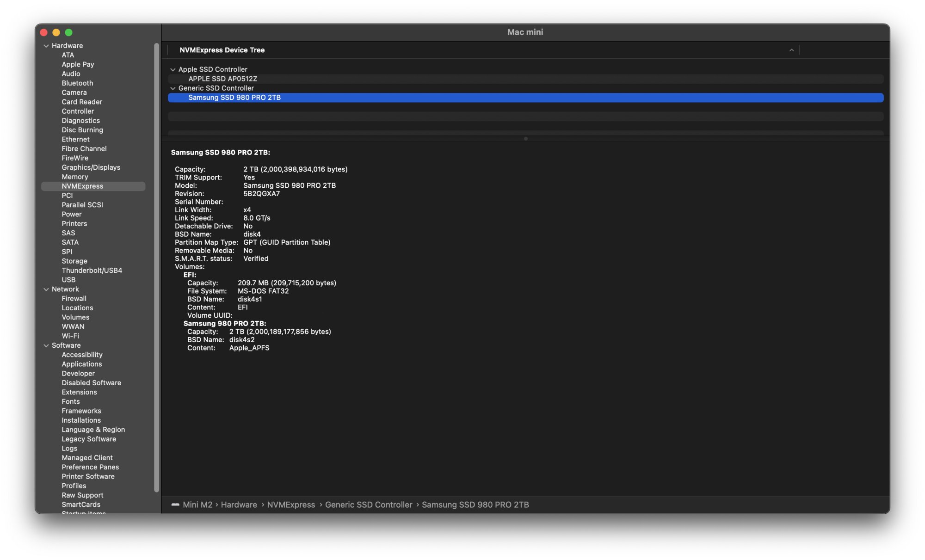
Task: Collapse the Hardware section chevron
Action: click(x=46, y=46)
